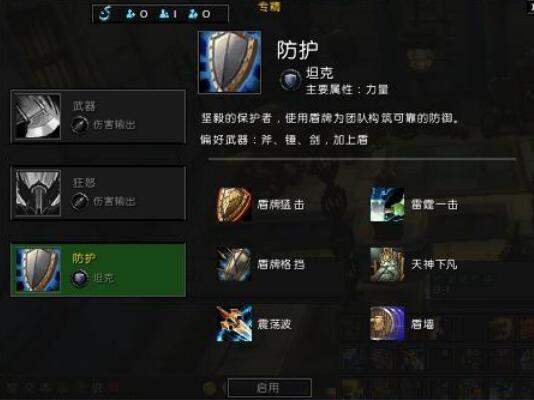Select the 盾牌格挡 shield block icon
Screen dimensions: 534x400
coord(234,264)
